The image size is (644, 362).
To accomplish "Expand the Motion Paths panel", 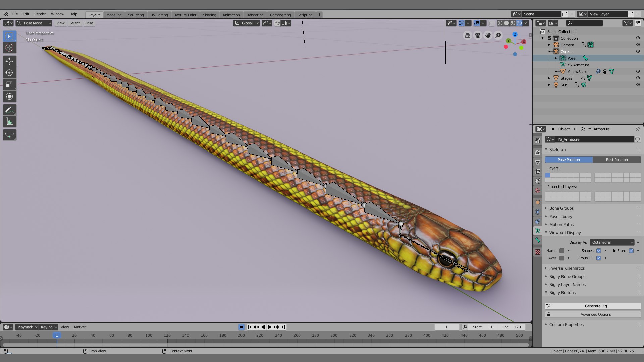I will coord(561,225).
